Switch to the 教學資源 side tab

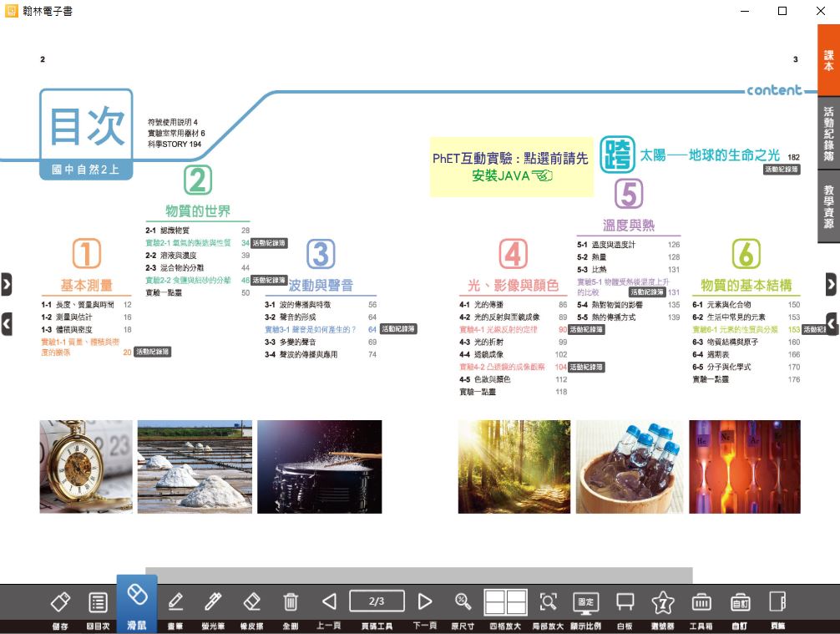tap(828, 206)
